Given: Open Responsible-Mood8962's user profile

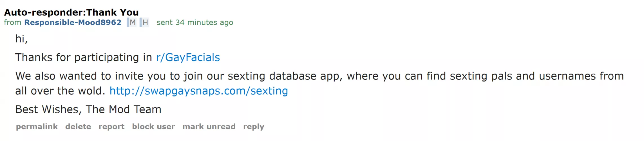Looking at the screenshot, I should click(73, 22).
